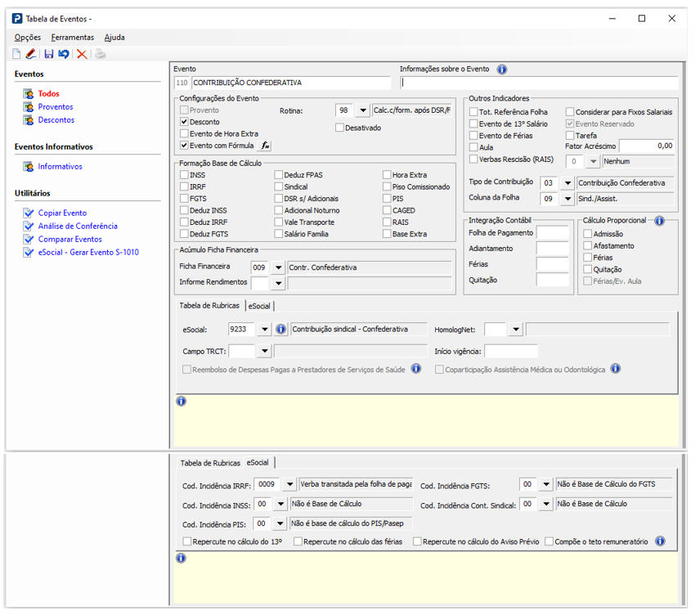Select the Proventos events link
This screenshot has height=615, width=700.
pyautogui.click(x=56, y=107)
